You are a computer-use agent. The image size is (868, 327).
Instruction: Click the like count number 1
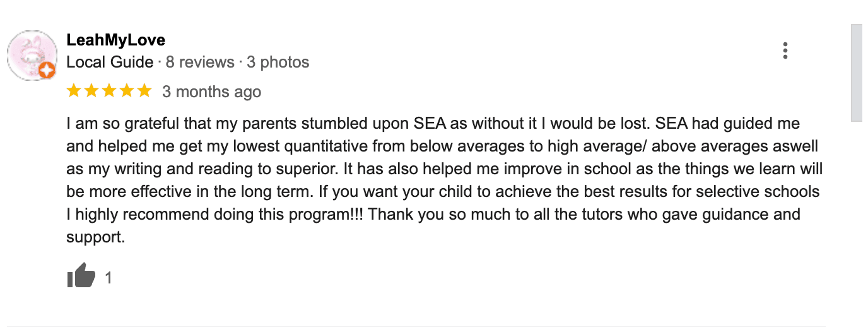click(x=108, y=278)
